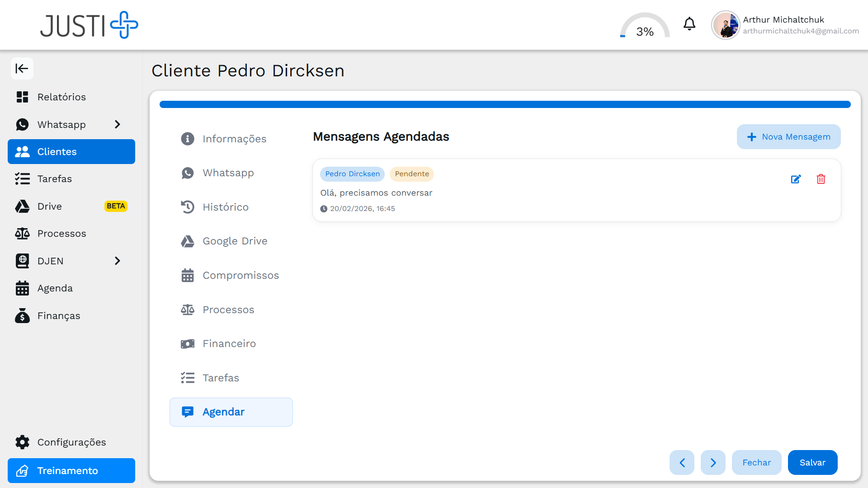Open notifications bell icon
This screenshot has height=488, width=868.
[x=689, y=24]
